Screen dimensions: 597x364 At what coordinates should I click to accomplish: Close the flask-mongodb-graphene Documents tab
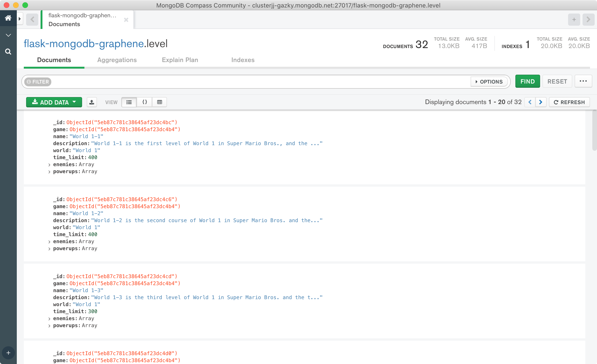[126, 20]
